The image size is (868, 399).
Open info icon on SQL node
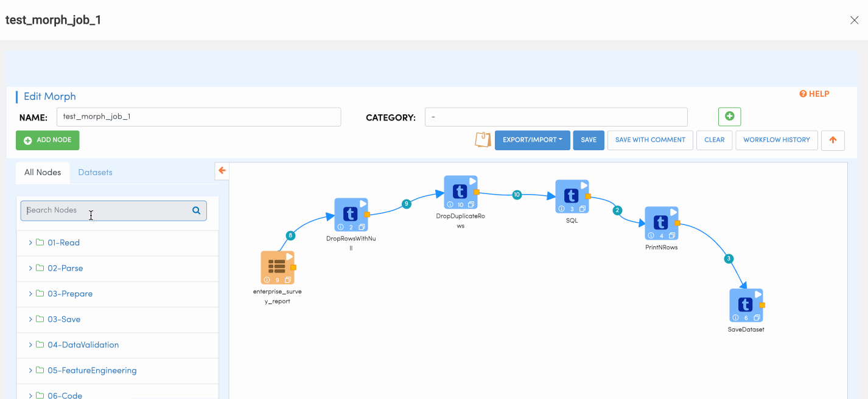coord(562,209)
